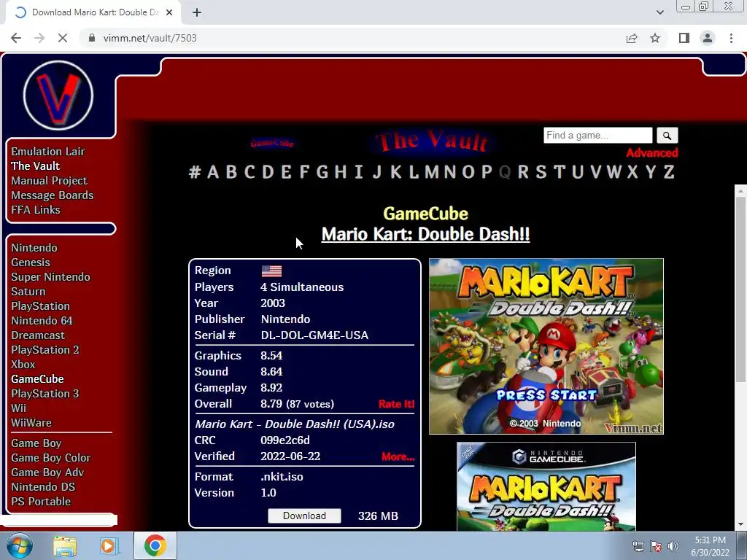Select Nintendo 64 system link

[x=42, y=321]
